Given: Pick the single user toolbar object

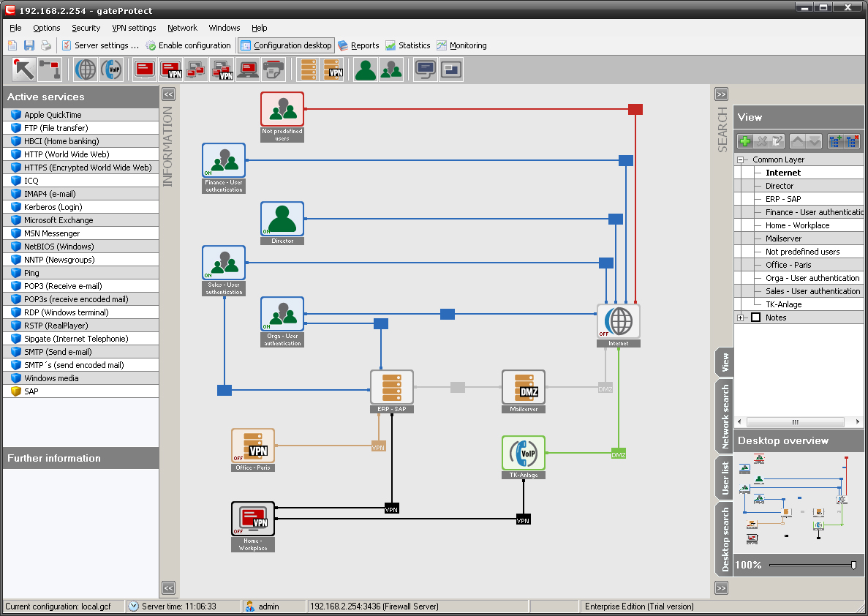Looking at the screenshot, I should [x=366, y=70].
